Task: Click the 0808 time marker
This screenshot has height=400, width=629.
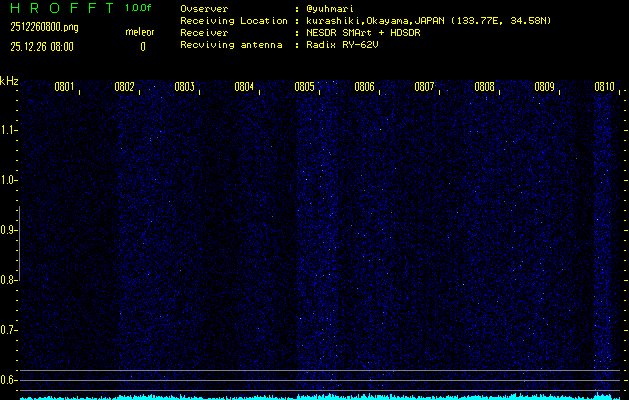Action: (x=484, y=87)
